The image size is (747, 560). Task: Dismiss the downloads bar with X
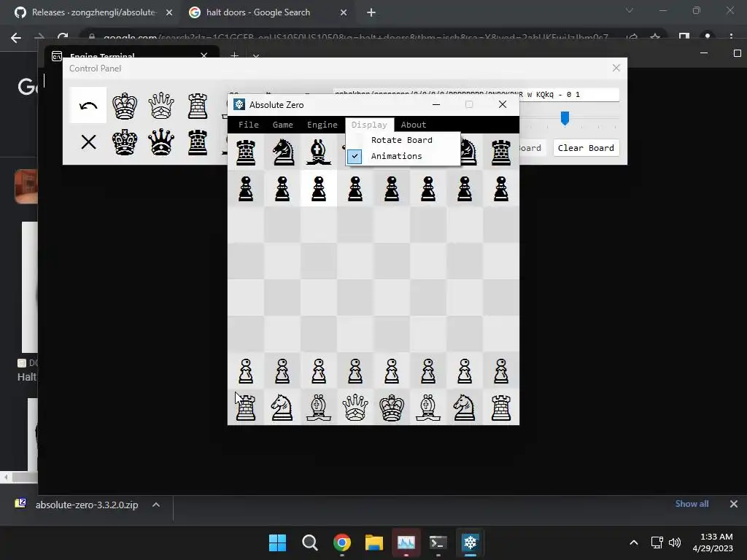tap(734, 504)
